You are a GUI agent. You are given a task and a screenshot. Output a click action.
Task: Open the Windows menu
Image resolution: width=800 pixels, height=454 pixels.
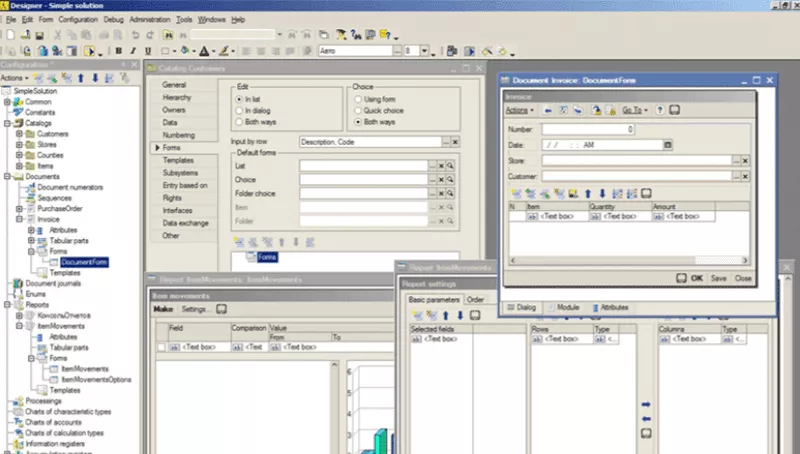coord(211,19)
